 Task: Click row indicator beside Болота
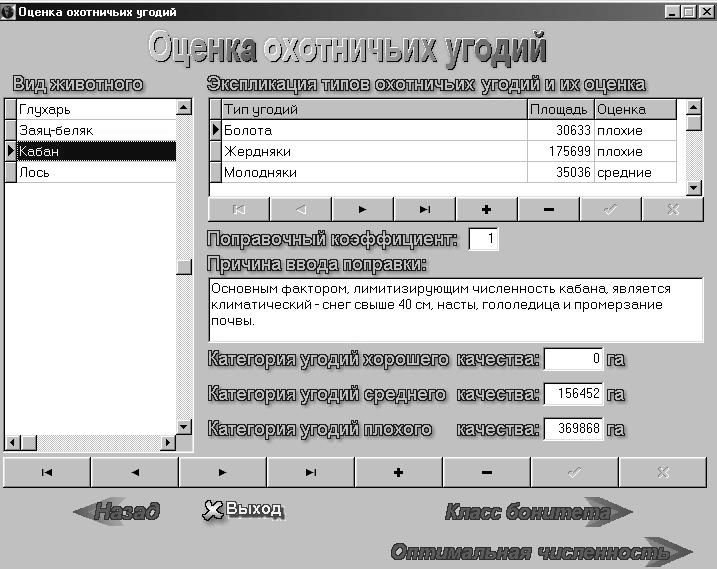tap(215, 130)
